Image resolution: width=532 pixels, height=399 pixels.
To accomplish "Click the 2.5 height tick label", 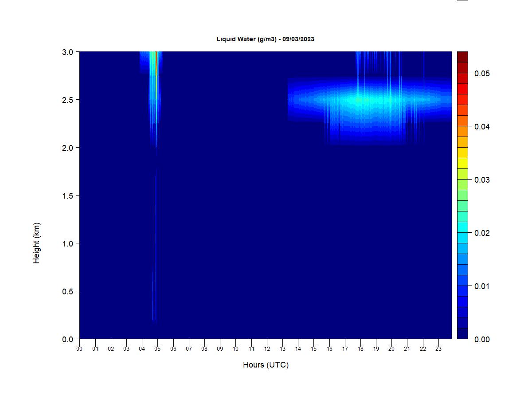I will pos(67,100).
